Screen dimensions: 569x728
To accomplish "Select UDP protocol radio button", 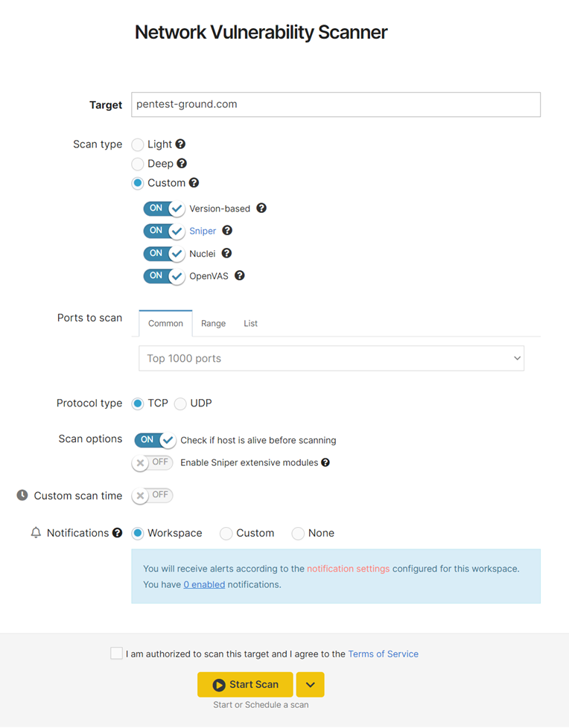I will click(x=180, y=403).
